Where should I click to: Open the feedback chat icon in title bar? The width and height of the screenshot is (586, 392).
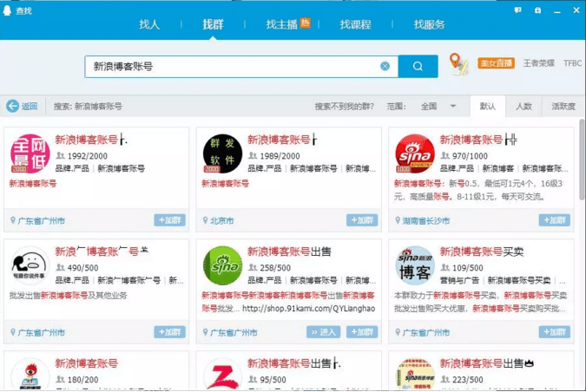517,10
